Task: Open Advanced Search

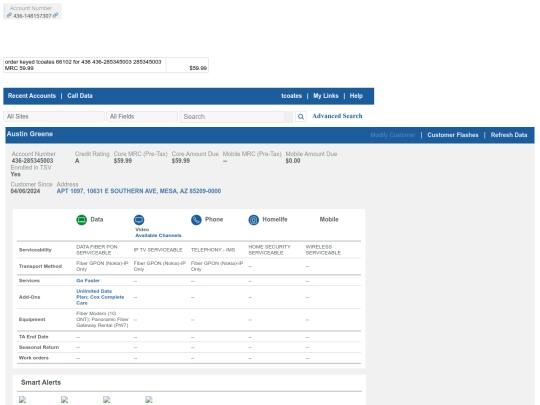Action: pos(337,116)
